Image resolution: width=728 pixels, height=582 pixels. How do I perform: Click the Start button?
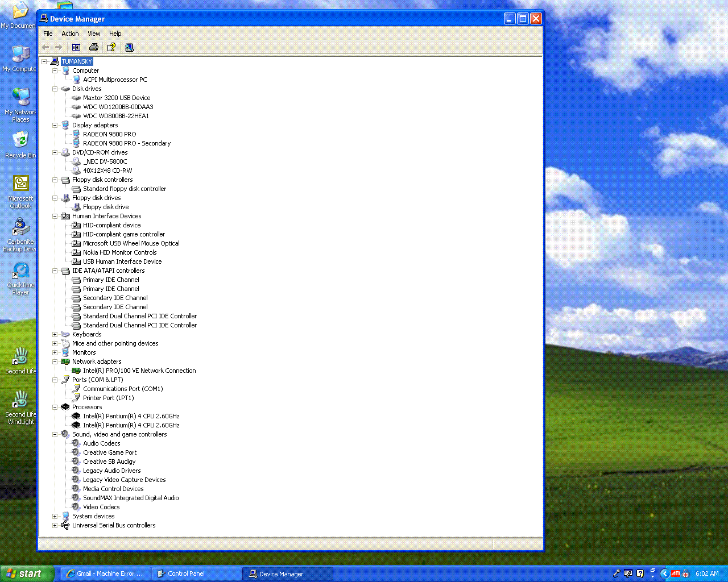(27, 573)
